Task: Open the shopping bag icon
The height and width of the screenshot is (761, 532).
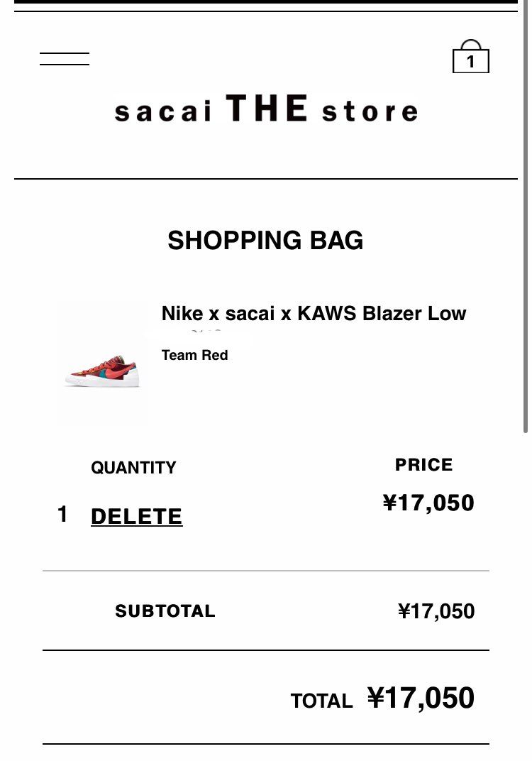Action: 470,56
